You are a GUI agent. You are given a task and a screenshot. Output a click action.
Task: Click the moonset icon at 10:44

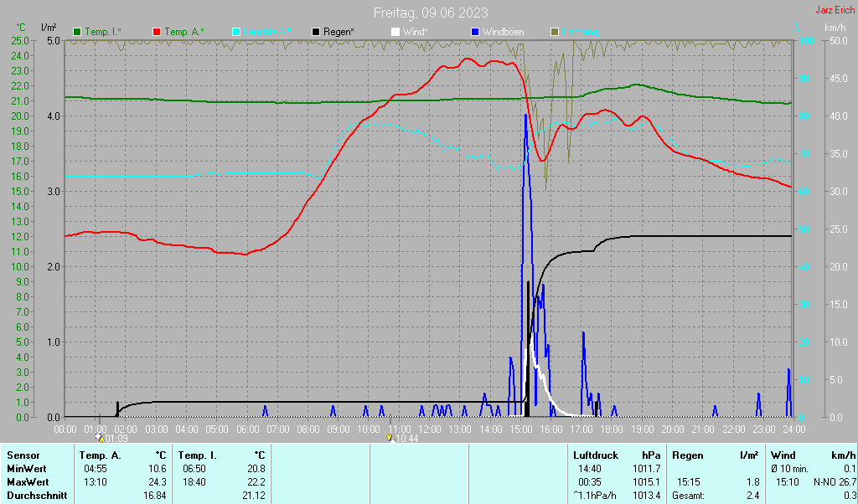[390, 438]
